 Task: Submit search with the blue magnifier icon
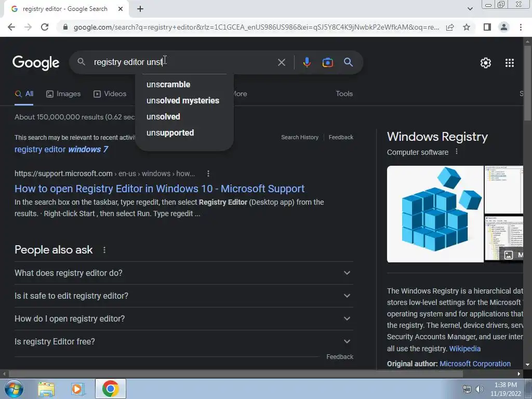(x=348, y=62)
